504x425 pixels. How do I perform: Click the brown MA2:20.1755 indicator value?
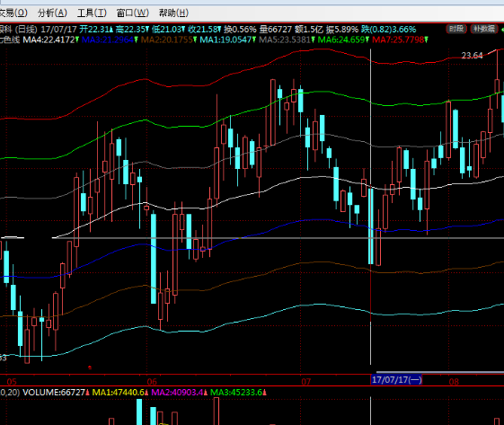point(167,40)
